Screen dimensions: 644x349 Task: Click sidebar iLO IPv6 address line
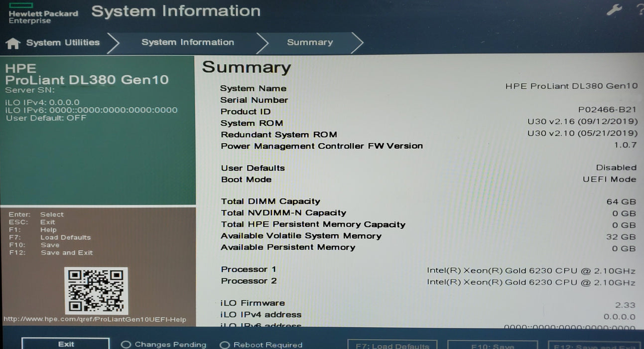click(x=92, y=110)
